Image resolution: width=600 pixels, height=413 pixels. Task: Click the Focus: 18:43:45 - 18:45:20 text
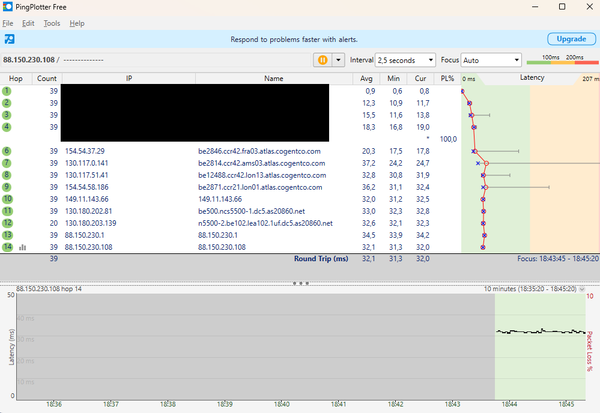coord(558,259)
